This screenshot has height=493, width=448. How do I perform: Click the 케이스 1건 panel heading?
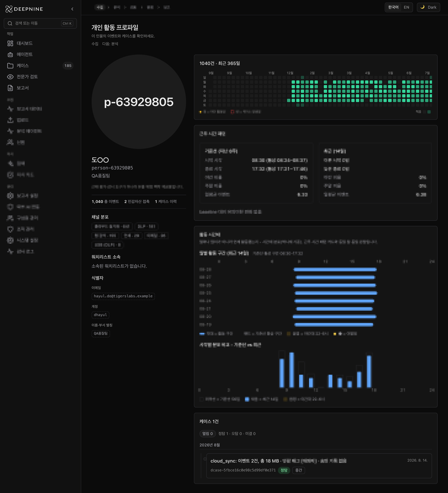click(x=209, y=421)
